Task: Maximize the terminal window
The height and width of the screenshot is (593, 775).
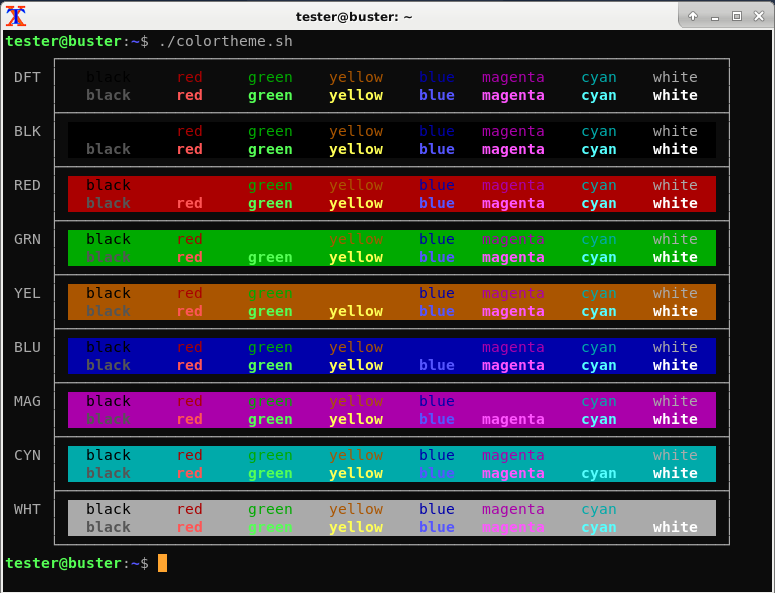Action: pos(737,16)
